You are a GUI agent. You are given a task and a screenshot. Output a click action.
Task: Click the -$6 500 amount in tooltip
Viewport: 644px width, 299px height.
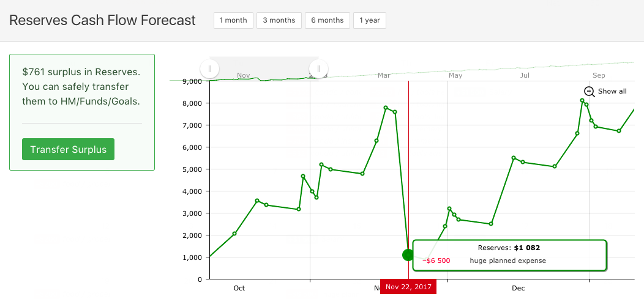[436, 260]
